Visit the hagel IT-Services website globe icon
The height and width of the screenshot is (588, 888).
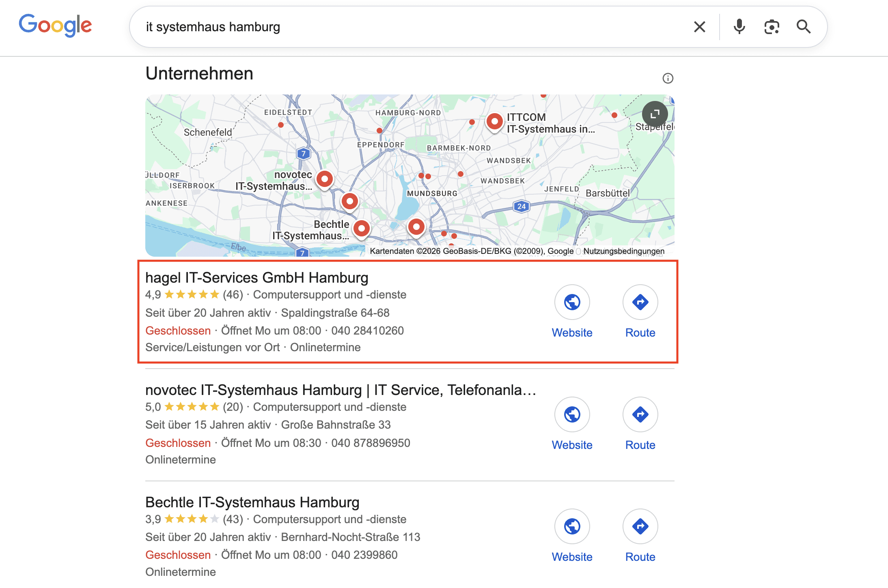coord(572,302)
